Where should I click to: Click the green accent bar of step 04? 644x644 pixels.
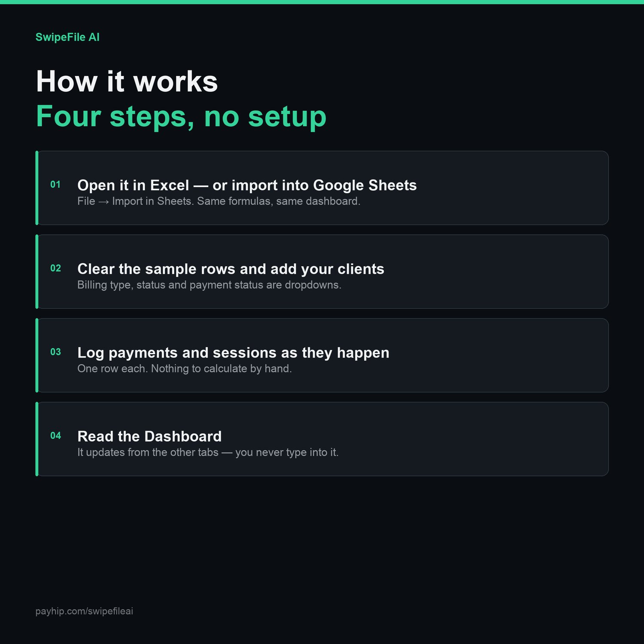click(37, 439)
